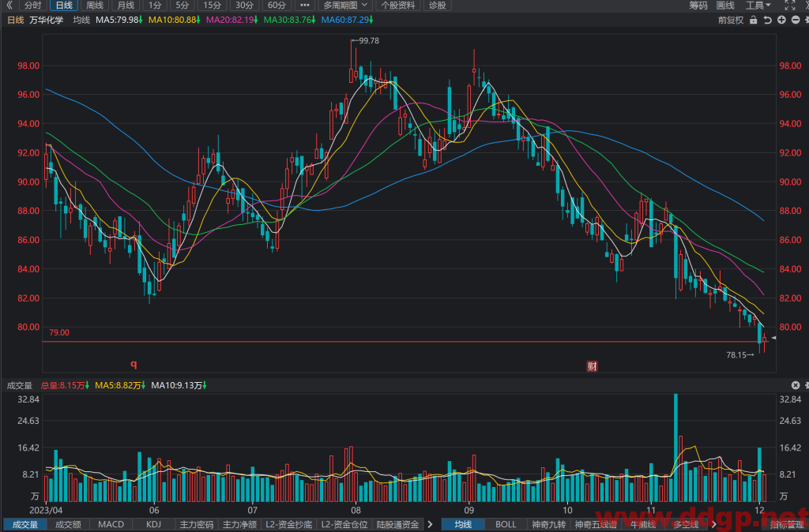The width and height of the screenshot is (809, 532).
Task: Click the undo/reset arrow icon
Action: click(x=768, y=20)
